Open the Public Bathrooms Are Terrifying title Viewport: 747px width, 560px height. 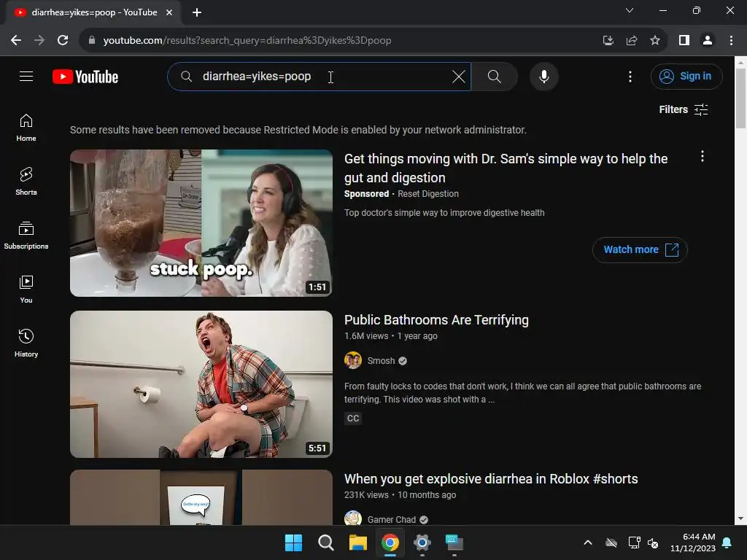pos(436,320)
